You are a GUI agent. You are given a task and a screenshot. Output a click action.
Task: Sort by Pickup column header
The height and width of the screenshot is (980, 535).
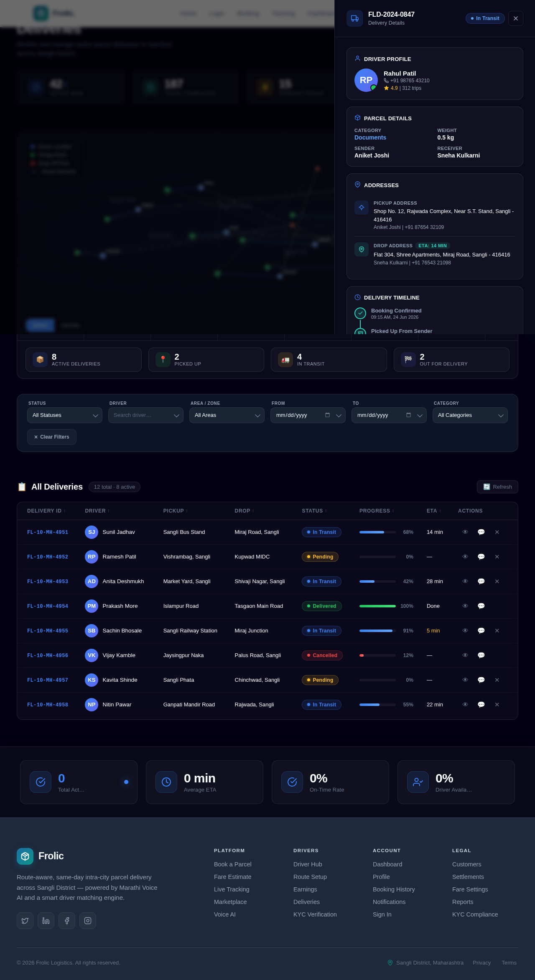click(176, 511)
